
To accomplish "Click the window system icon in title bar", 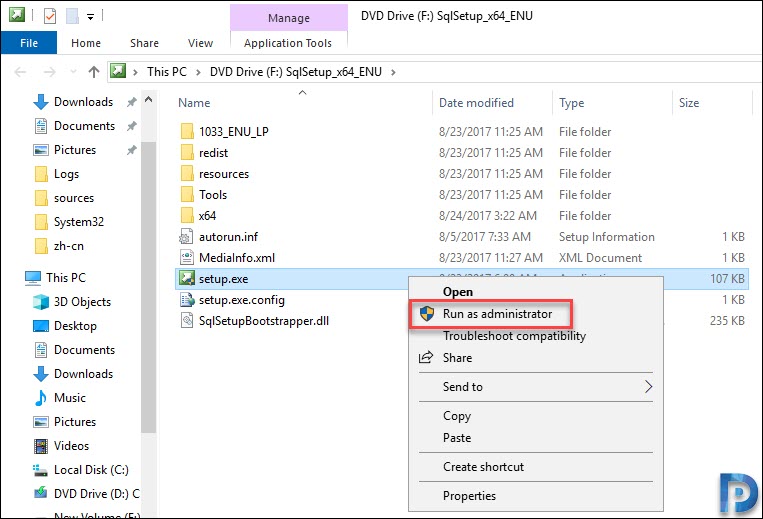I will (17, 15).
